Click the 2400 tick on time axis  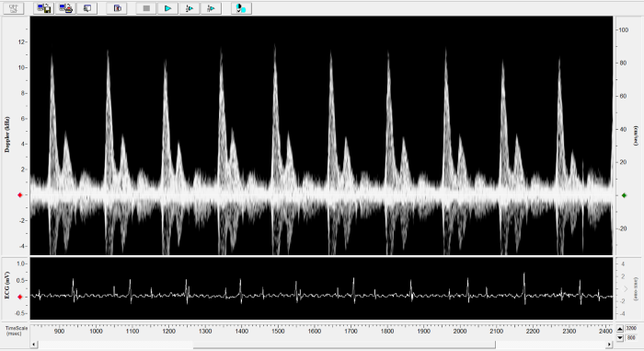[x=605, y=332]
